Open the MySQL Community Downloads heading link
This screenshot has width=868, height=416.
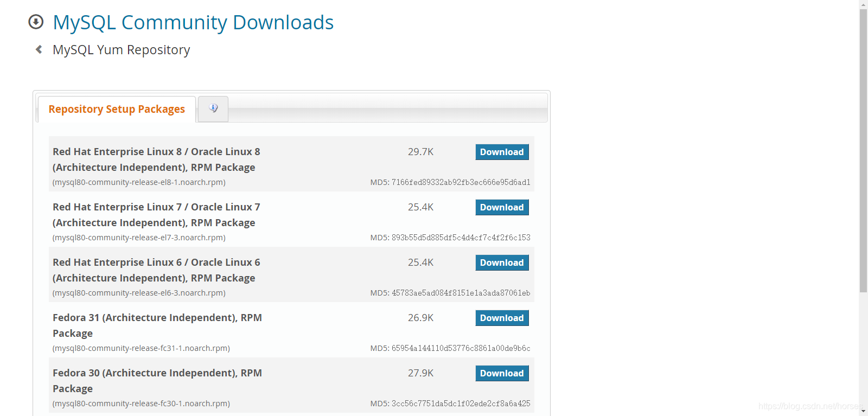pos(193,22)
